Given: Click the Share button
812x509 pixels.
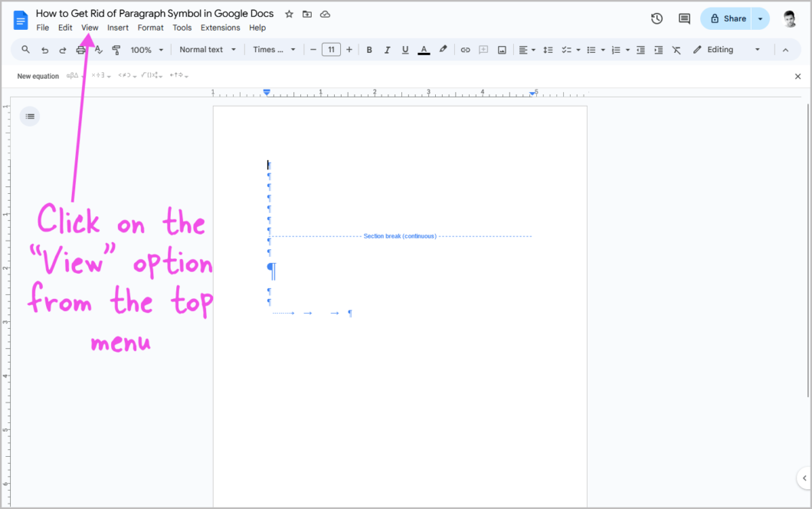Looking at the screenshot, I should (726, 18).
